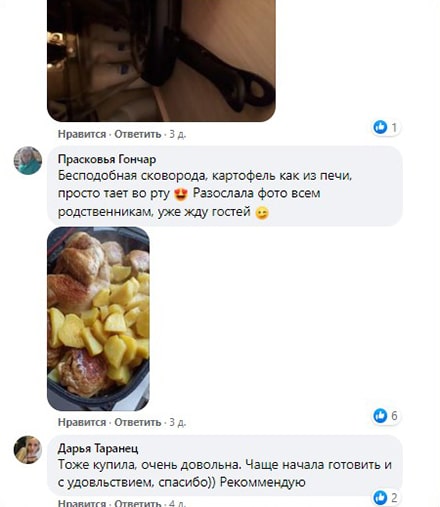The height and width of the screenshot is (507, 440).
Task: Open profile via the name Прасковья Гончар
Action: [107, 159]
